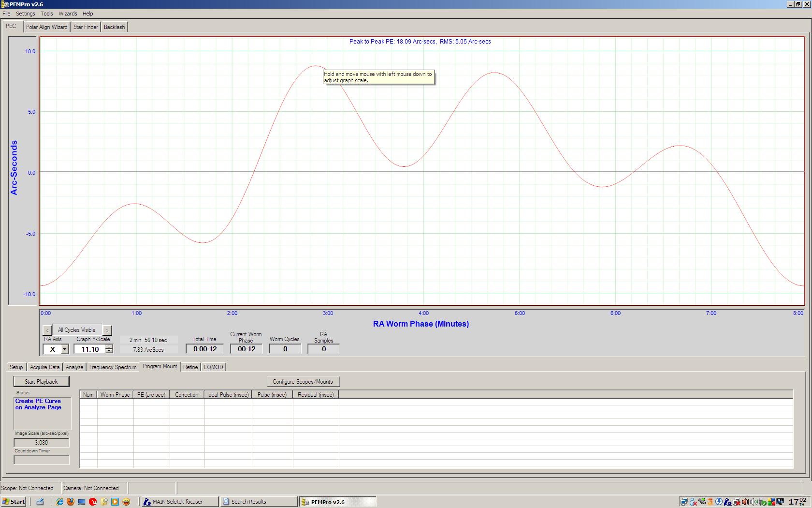Click 'Peak to Peak PE: 18.09 Arc-secs' text

click(x=392, y=42)
